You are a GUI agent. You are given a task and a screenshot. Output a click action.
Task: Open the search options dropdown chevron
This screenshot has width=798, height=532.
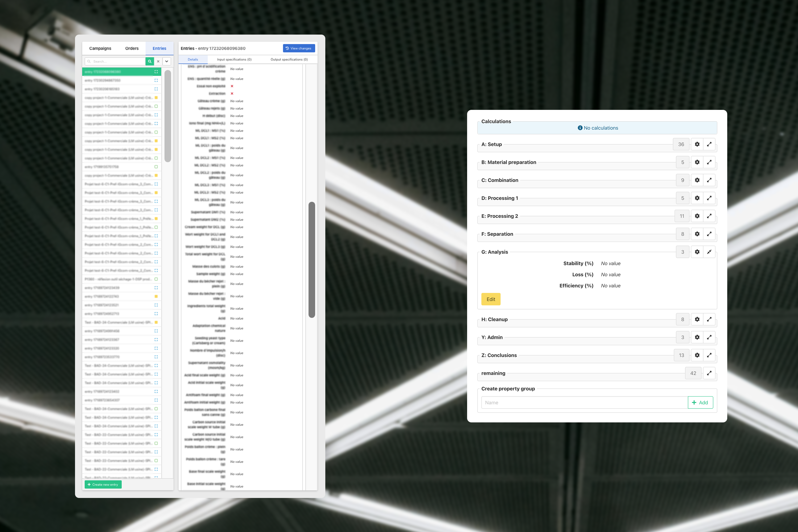click(x=167, y=61)
